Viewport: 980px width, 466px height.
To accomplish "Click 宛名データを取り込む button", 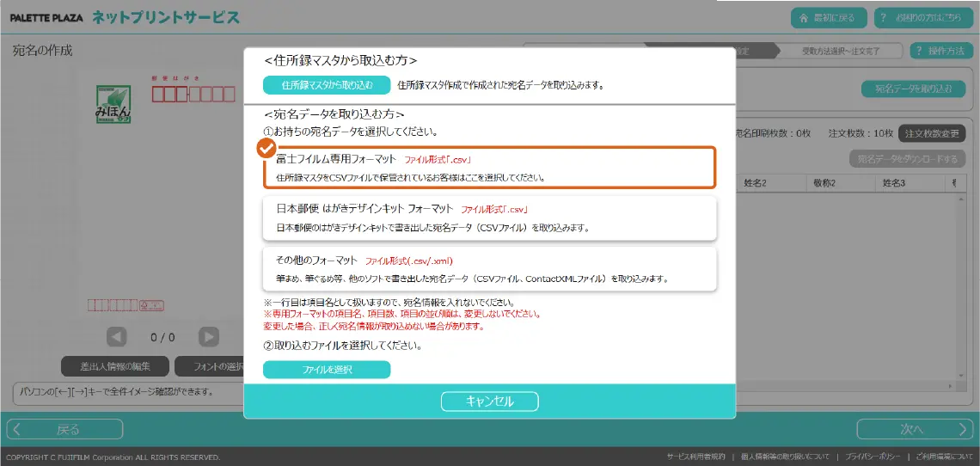I will coord(915,89).
